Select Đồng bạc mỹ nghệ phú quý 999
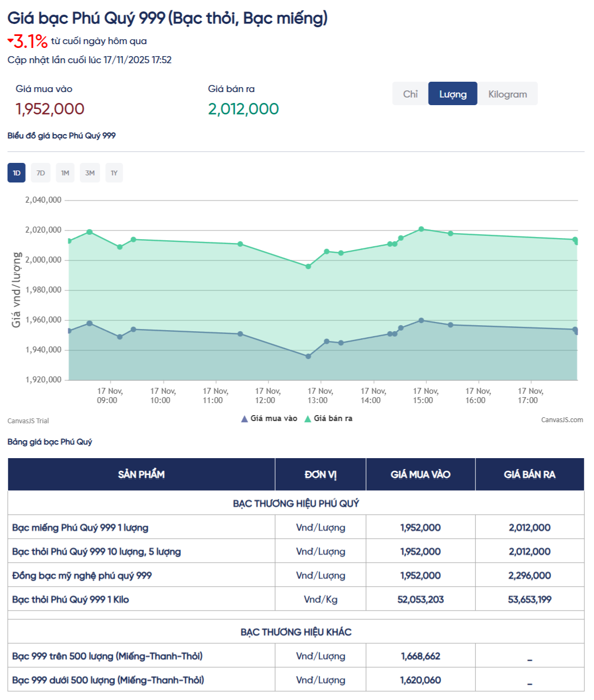Image resolution: width=594 pixels, height=700 pixels. click(x=82, y=575)
